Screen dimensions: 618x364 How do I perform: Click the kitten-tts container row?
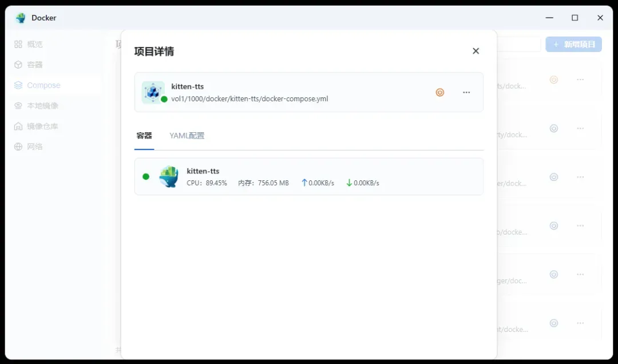tap(308, 176)
